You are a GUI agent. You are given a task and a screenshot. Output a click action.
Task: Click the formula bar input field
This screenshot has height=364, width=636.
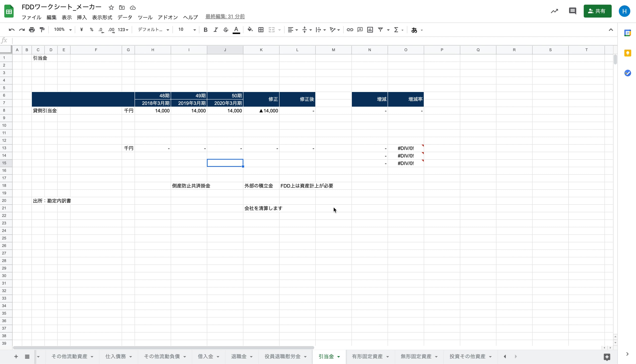pos(303,40)
